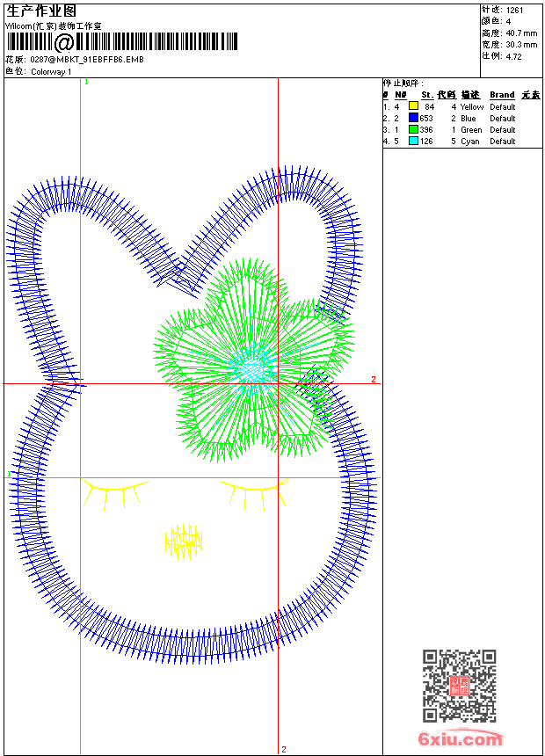
Task: Select the 'Cyan' description text
Action: [469, 142]
